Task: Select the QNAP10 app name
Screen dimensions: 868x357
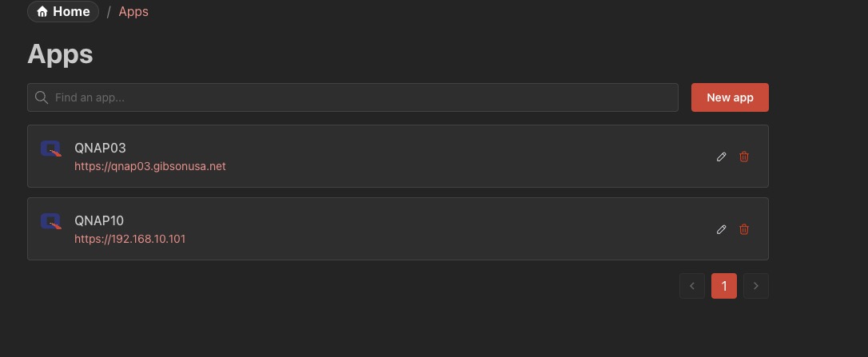Action: point(99,221)
